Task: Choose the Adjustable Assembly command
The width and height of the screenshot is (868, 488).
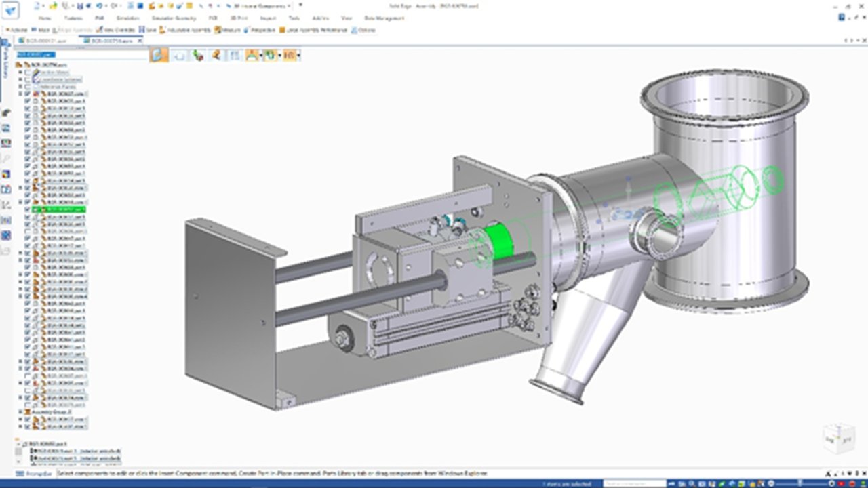Action: [x=186, y=30]
